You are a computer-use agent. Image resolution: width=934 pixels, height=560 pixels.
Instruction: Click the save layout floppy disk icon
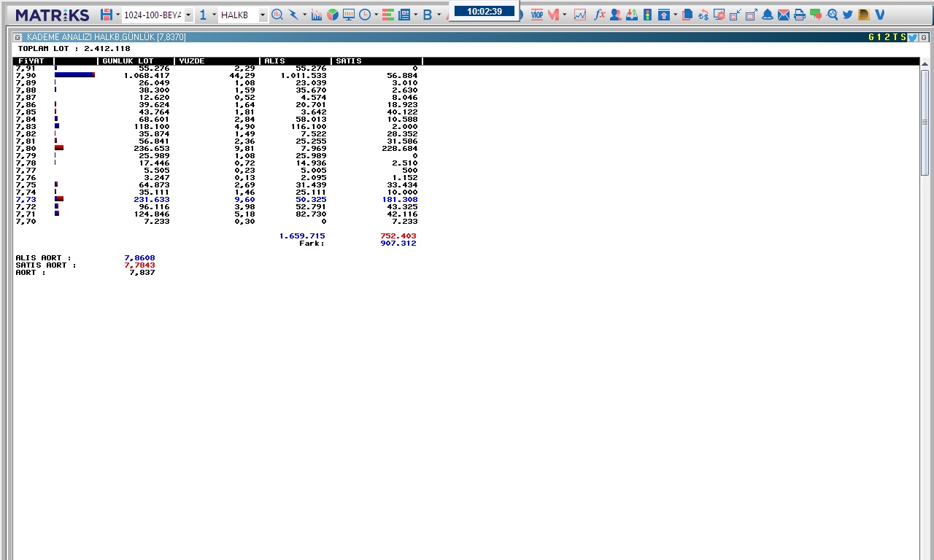click(107, 15)
